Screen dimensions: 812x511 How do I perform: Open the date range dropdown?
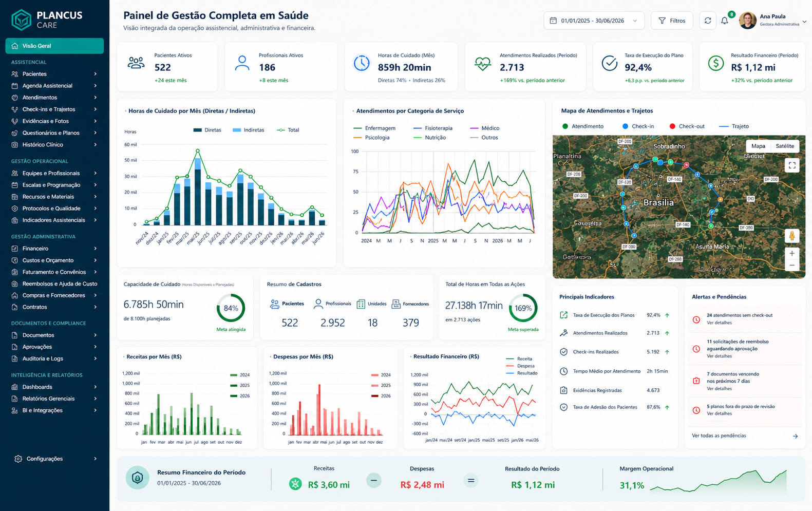coord(594,21)
